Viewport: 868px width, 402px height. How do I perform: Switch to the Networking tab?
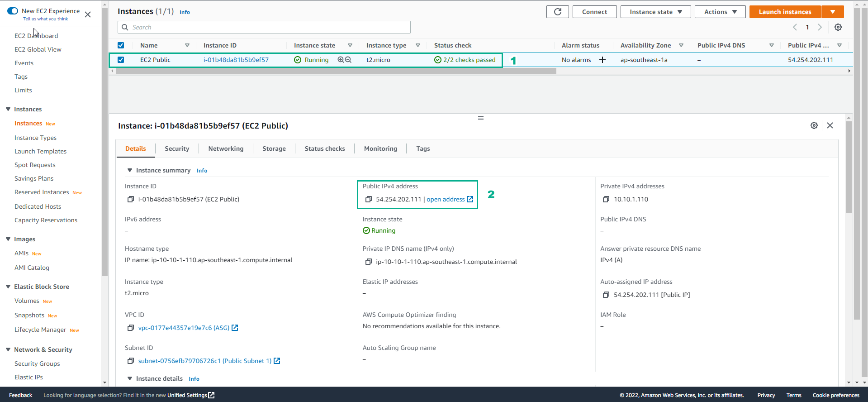tap(226, 148)
